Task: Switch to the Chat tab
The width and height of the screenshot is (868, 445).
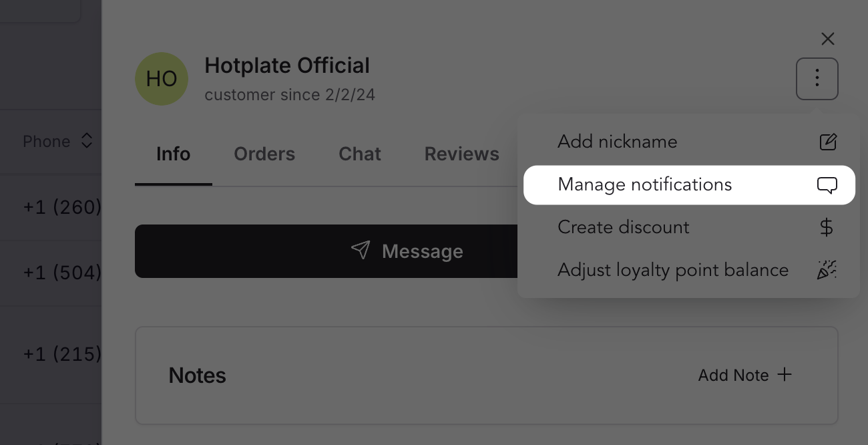Action: (x=359, y=154)
